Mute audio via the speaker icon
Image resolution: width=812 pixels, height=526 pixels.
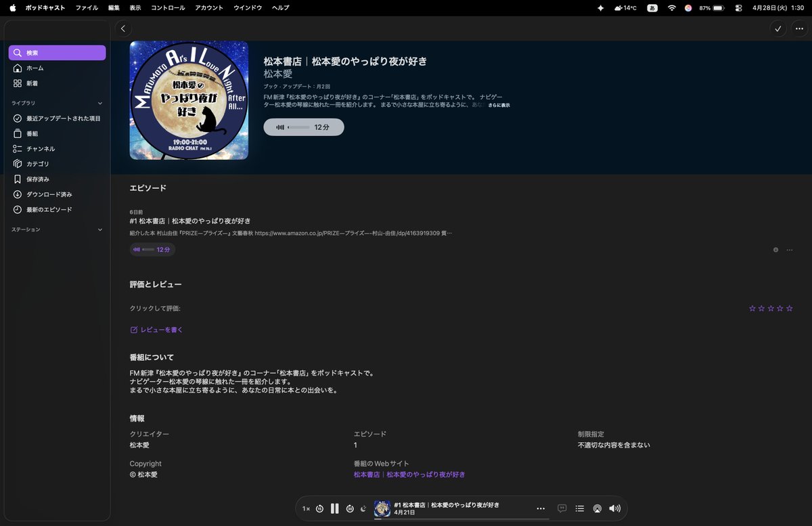click(614, 508)
